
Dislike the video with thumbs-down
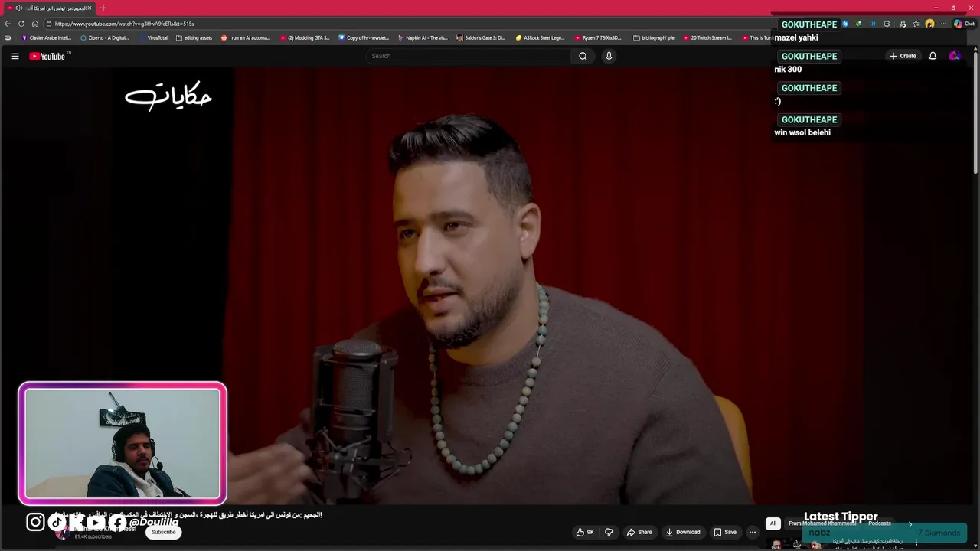[609, 532]
